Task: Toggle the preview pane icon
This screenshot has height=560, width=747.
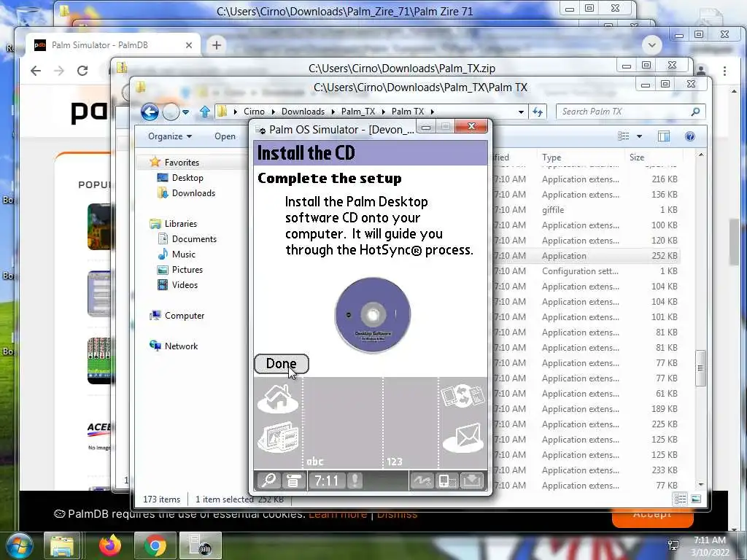Action: 664,136
